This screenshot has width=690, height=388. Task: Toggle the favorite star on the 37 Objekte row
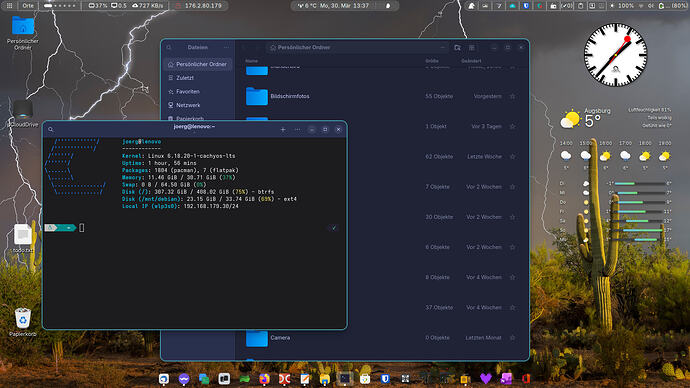pos(513,307)
